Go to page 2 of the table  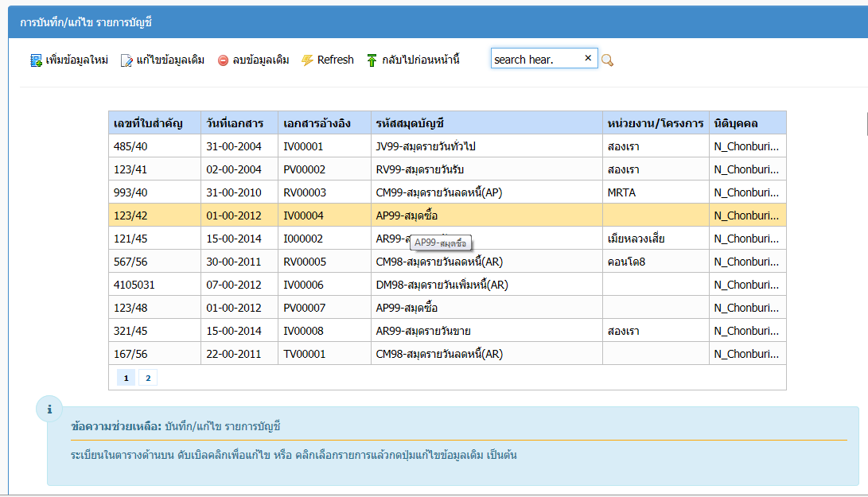[x=147, y=378]
